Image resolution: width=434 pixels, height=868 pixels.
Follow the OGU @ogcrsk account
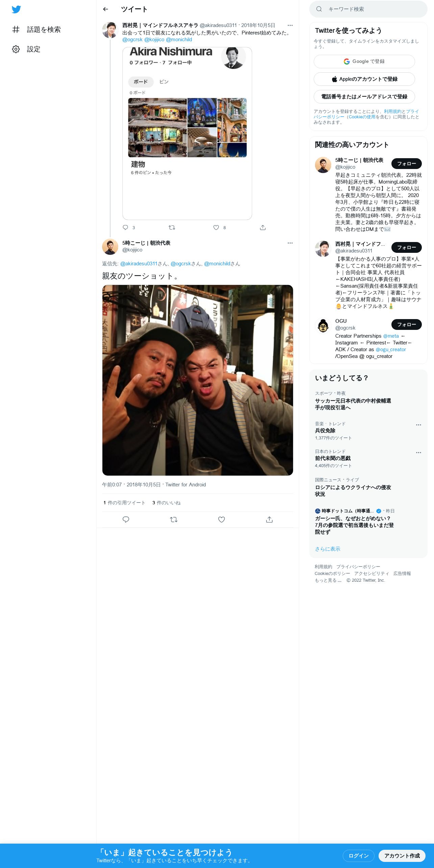point(407,324)
